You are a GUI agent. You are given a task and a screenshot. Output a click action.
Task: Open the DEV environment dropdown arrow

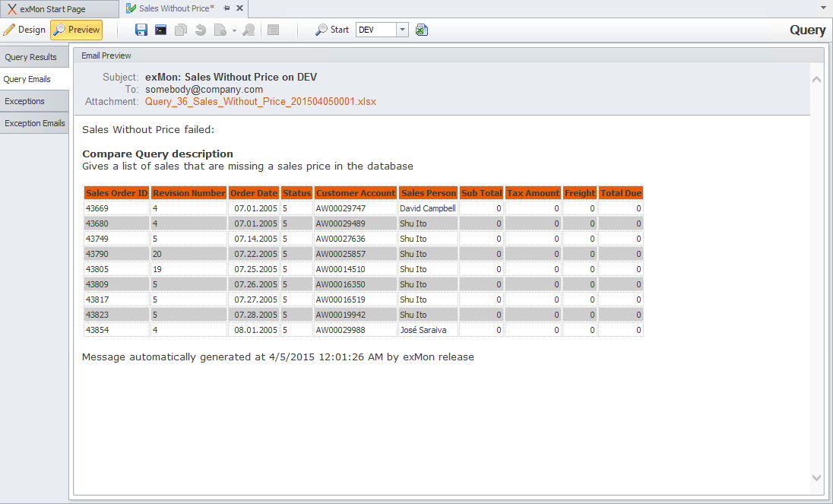tap(403, 30)
